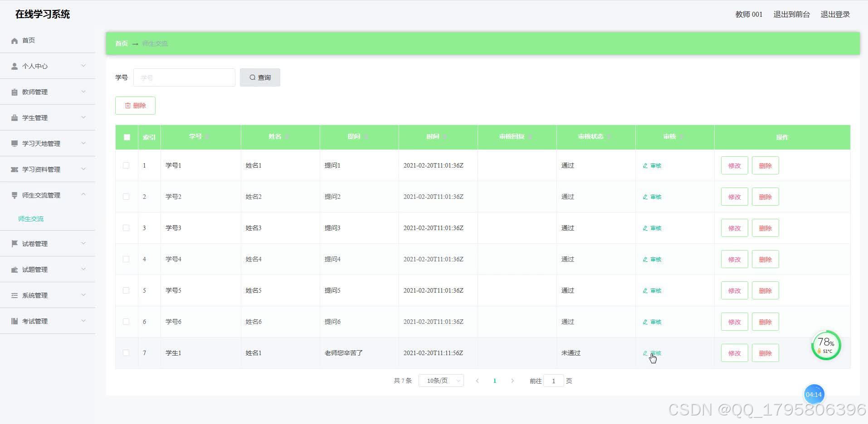This screenshot has height=424, width=868.
Task: Click the 首页 breadcrumb link
Action: [x=121, y=43]
